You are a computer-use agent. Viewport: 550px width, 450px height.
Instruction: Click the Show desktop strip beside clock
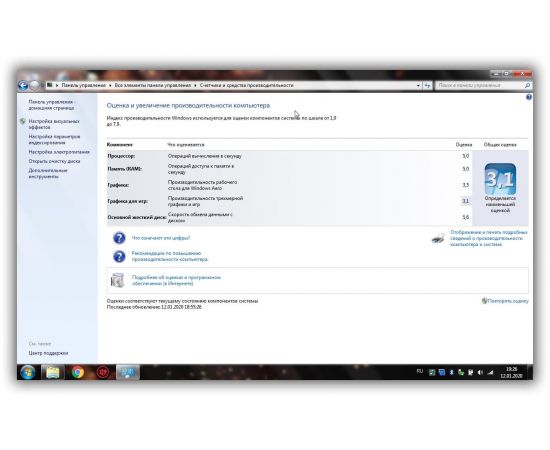[x=530, y=372]
